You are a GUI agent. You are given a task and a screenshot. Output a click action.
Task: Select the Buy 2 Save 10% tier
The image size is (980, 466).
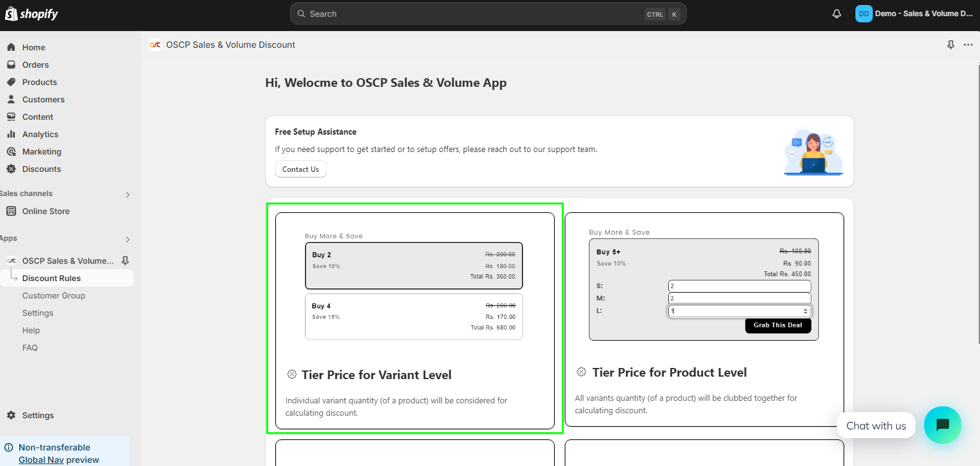(413, 266)
